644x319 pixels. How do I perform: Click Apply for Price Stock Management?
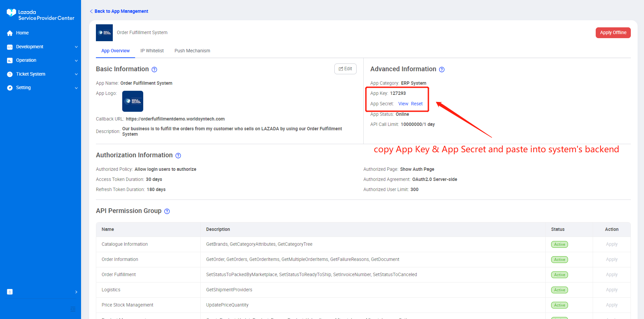[612, 305]
